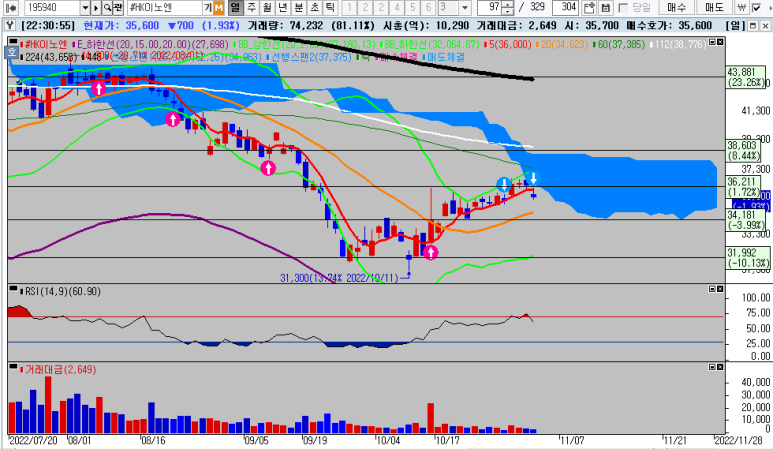Toggle the checked box beside the ₩ icon
The image size is (773, 449).
[756, 7]
